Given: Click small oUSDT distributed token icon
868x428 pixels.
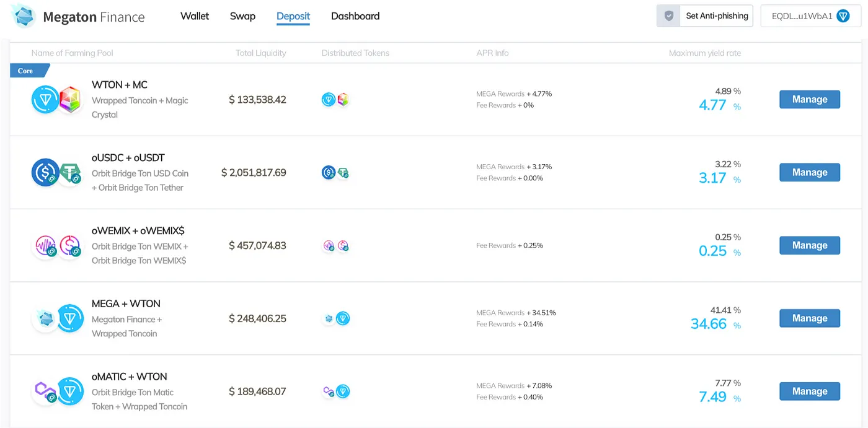Looking at the screenshot, I should (x=343, y=172).
